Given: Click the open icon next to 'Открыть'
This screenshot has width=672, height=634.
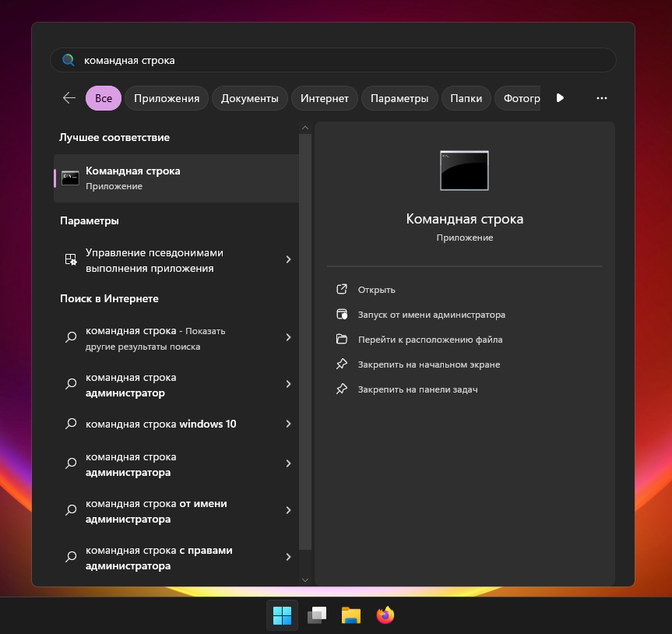Looking at the screenshot, I should (x=342, y=290).
